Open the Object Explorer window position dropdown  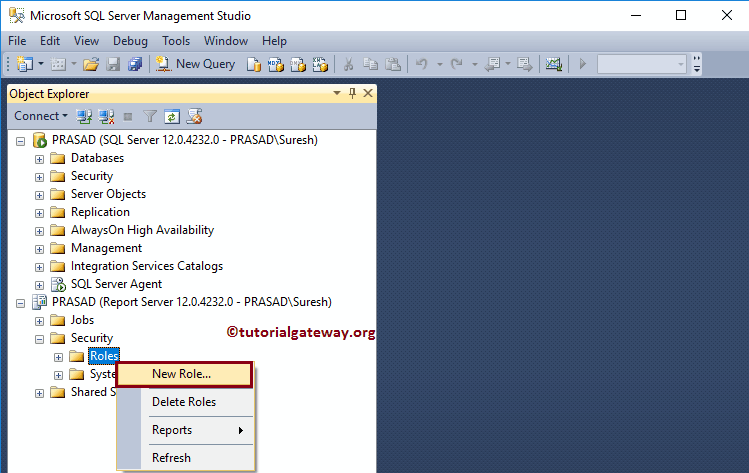point(337,93)
